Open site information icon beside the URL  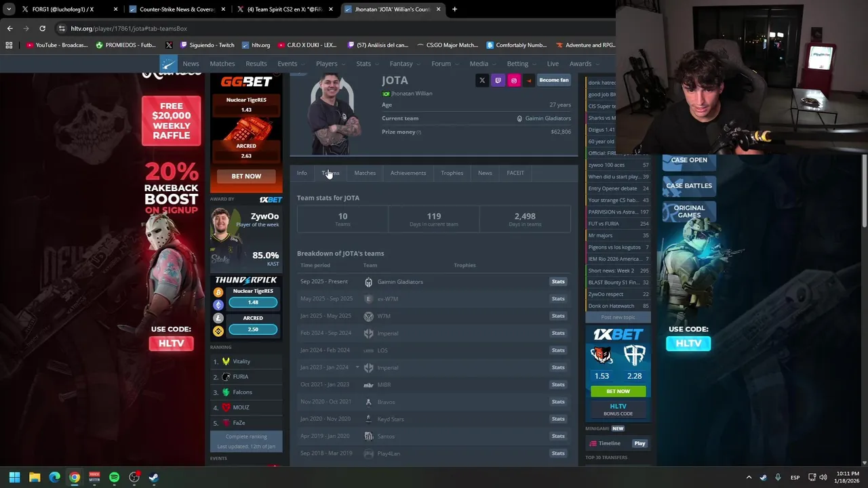[x=62, y=28]
